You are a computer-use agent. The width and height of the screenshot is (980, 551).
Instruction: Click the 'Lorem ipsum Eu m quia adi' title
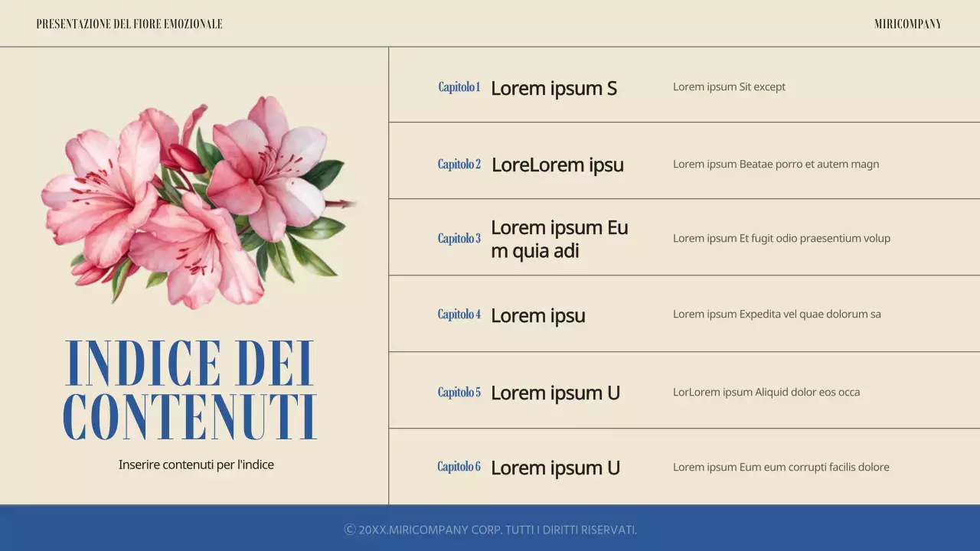(x=560, y=238)
